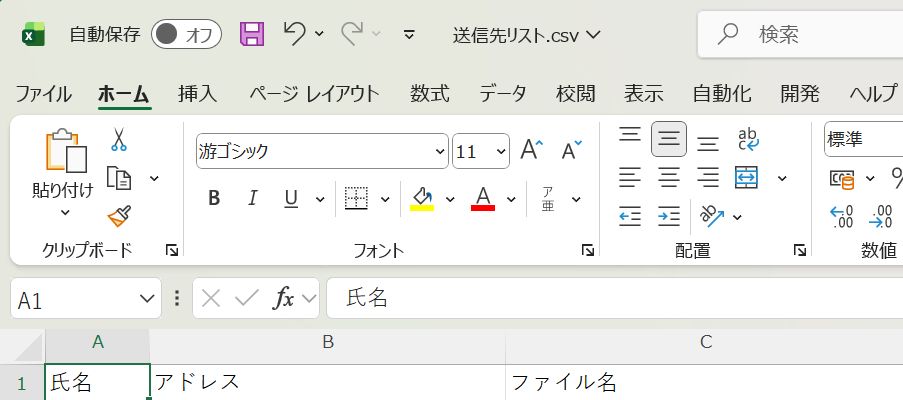Click the Merge and Center cells icon
903x400 pixels.
click(746, 178)
